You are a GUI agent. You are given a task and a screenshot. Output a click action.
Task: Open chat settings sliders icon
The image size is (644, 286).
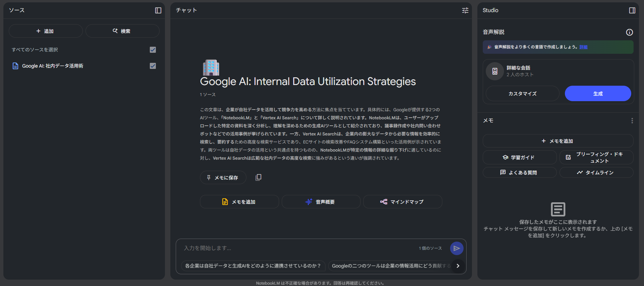[465, 10]
